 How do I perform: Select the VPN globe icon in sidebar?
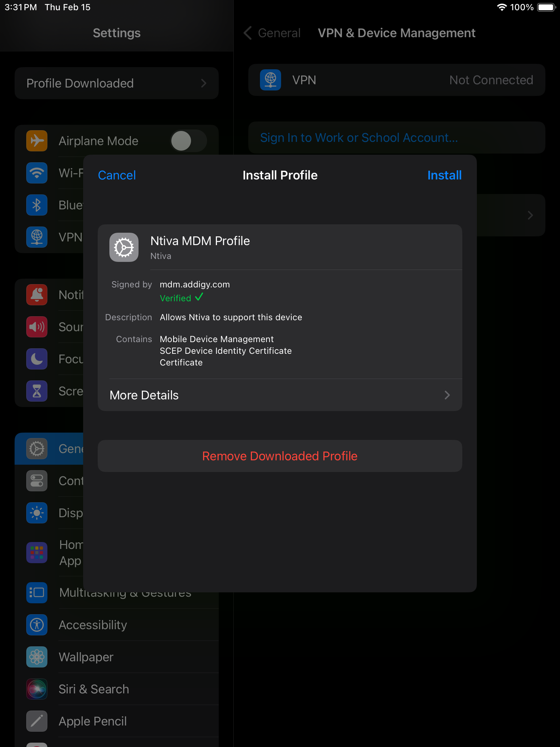tap(37, 237)
